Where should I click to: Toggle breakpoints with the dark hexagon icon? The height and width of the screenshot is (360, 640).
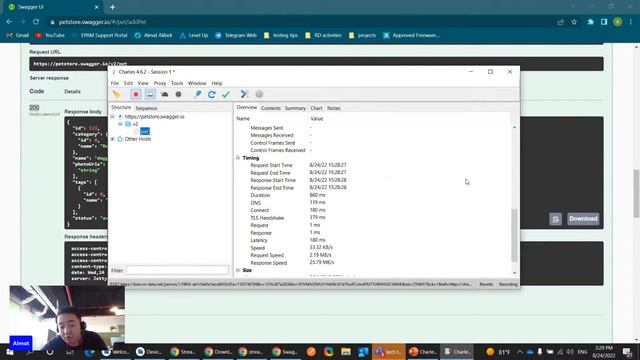click(178, 95)
